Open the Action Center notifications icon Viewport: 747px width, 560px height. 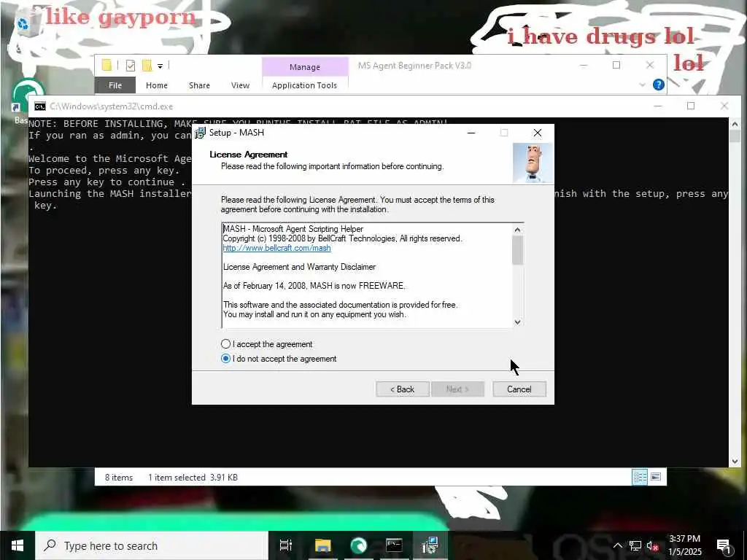click(724, 545)
